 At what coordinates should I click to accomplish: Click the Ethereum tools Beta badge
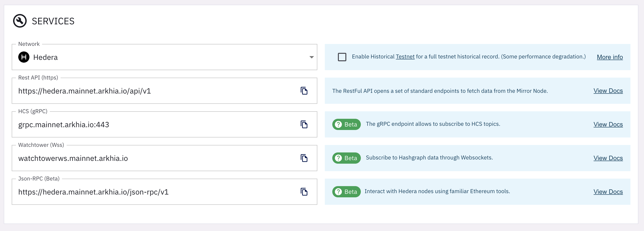[x=346, y=192]
